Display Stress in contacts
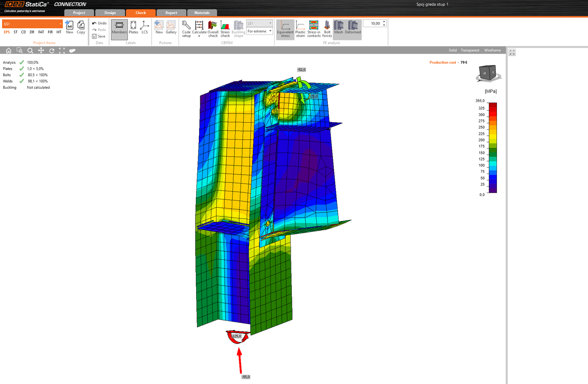 click(x=314, y=29)
